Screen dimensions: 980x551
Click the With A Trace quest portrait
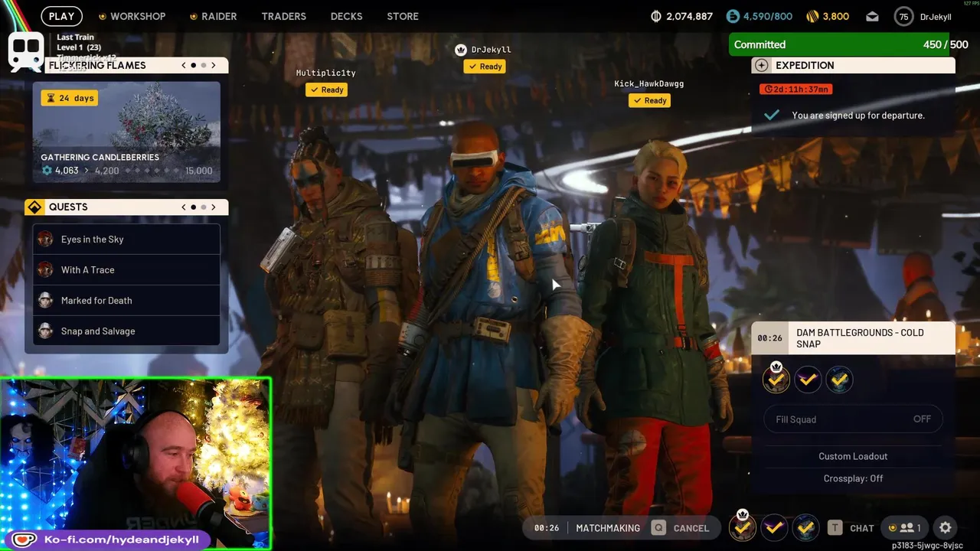pos(45,269)
